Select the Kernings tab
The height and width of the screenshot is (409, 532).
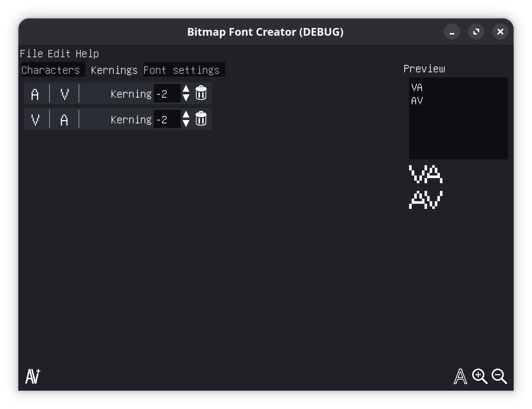pyautogui.click(x=114, y=70)
